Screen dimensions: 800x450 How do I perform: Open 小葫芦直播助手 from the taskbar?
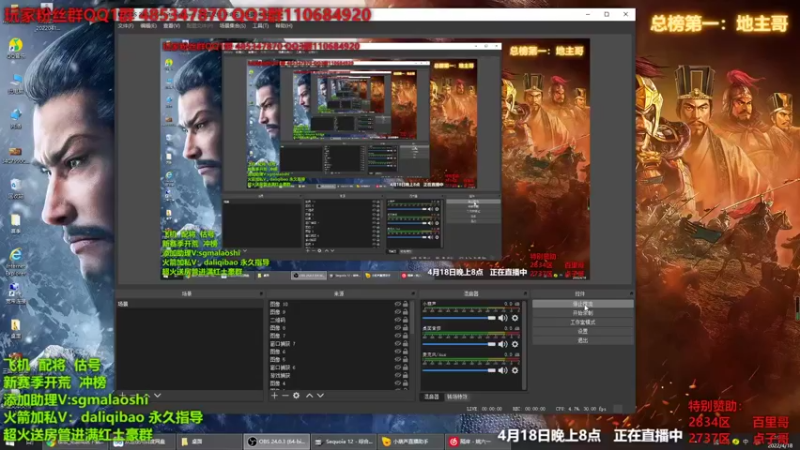pyautogui.click(x=411, y=441)
